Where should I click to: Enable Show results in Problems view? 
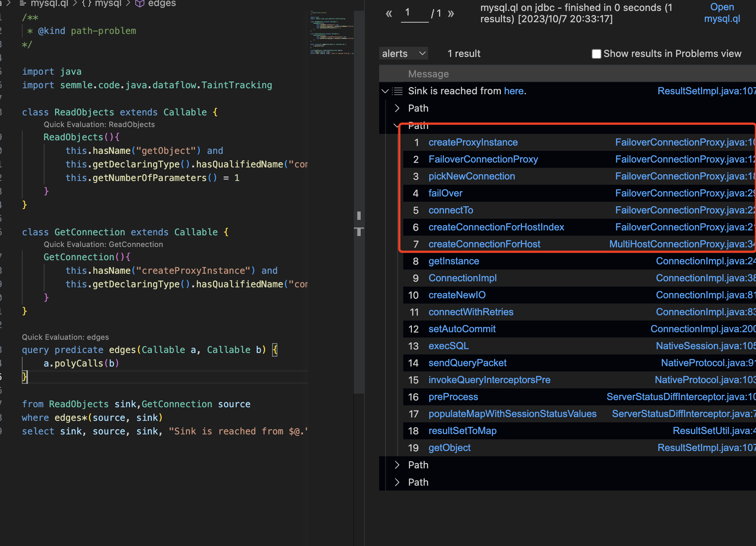(x=596, y=54)
